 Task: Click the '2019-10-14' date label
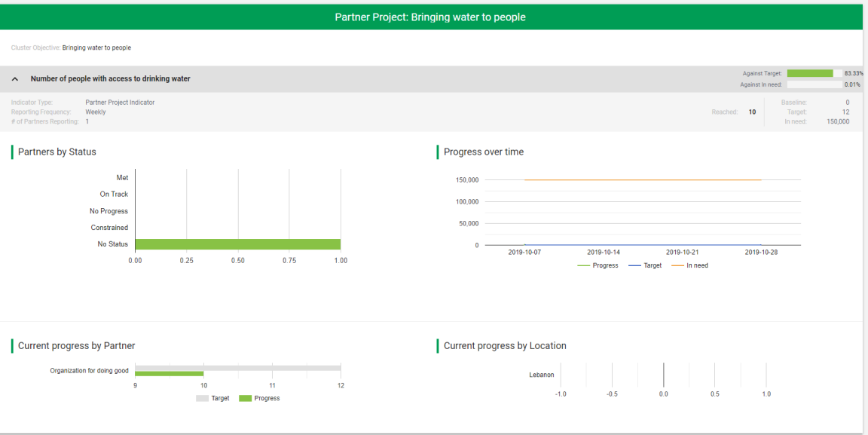click(602, 252)
